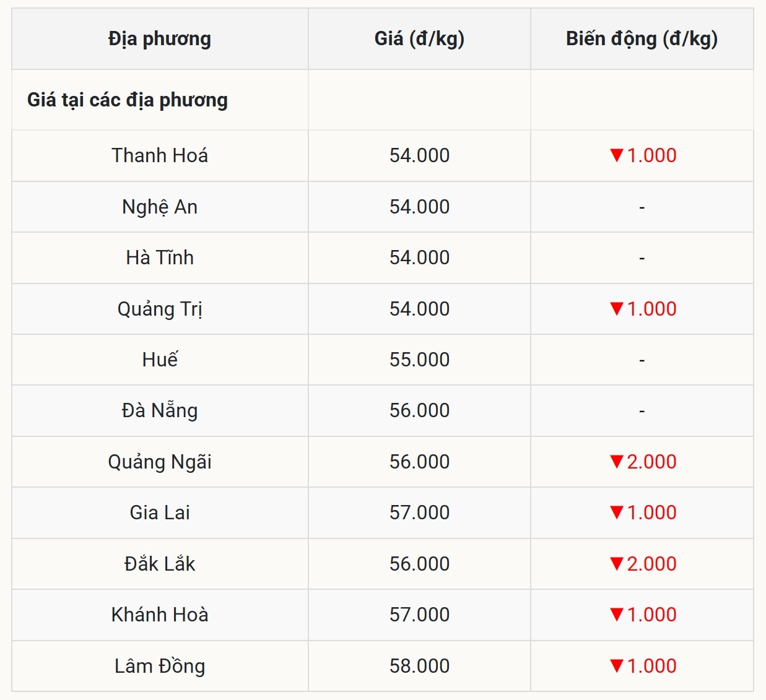Click the red down triangle for Quảng Trị
The height and width of the screenshot is (700, 766).
coord(616,308)
